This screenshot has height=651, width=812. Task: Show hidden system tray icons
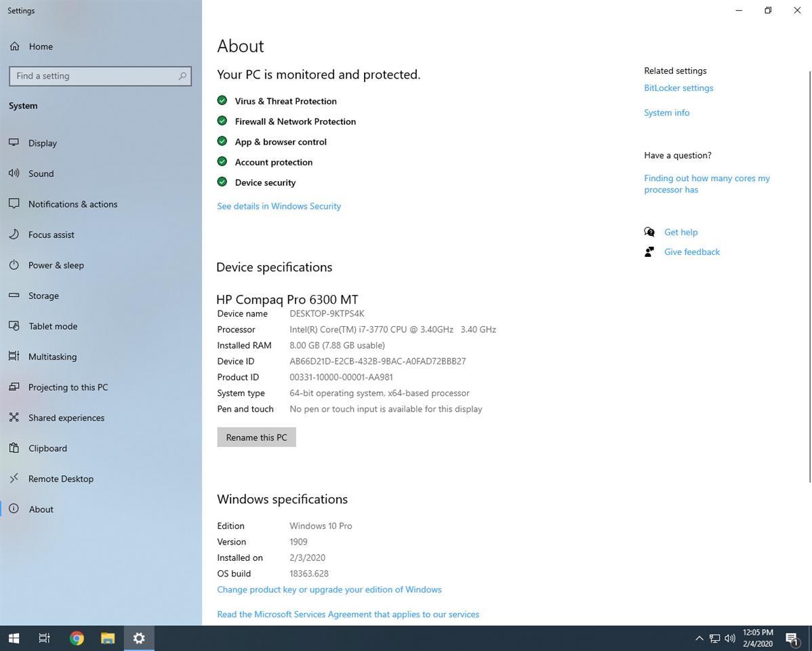(x=699, y=639)
